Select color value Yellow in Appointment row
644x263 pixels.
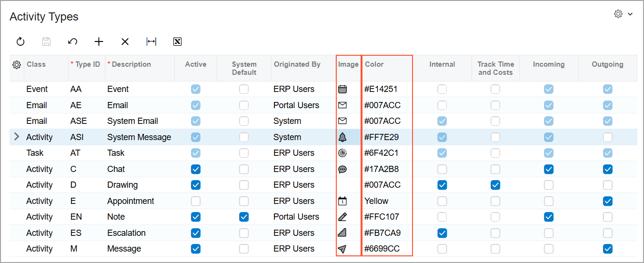coord(377,201)
